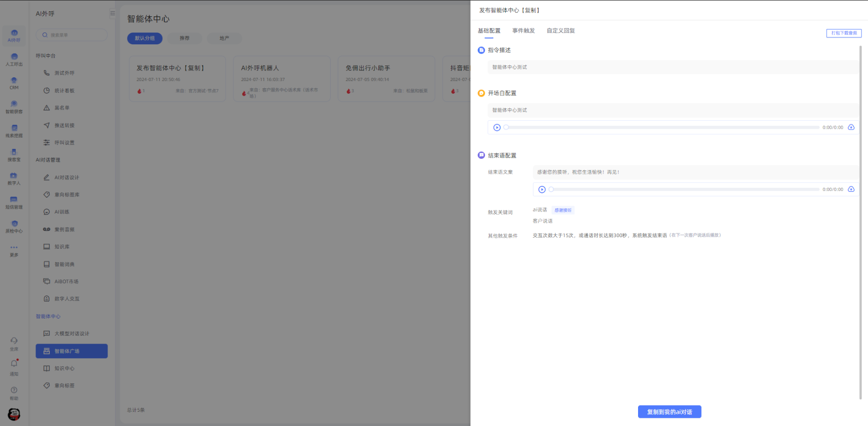Click the opening greeting audio progress slider
This screenshot has width=868, height=426.
coord(661,128)
